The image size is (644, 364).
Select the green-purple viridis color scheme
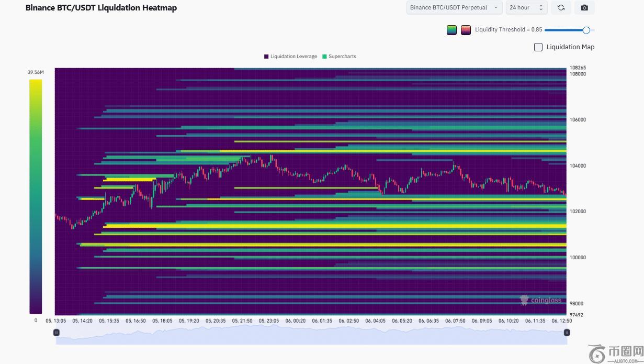coord(451,30)
